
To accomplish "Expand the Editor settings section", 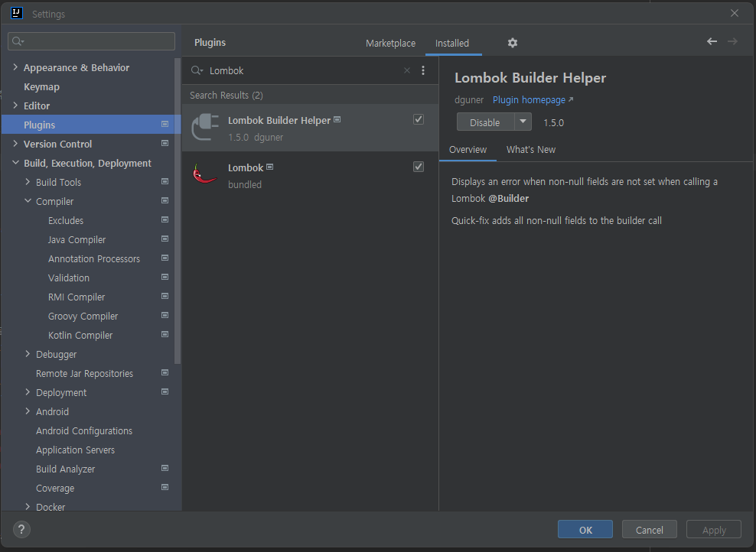I will 15,105.
